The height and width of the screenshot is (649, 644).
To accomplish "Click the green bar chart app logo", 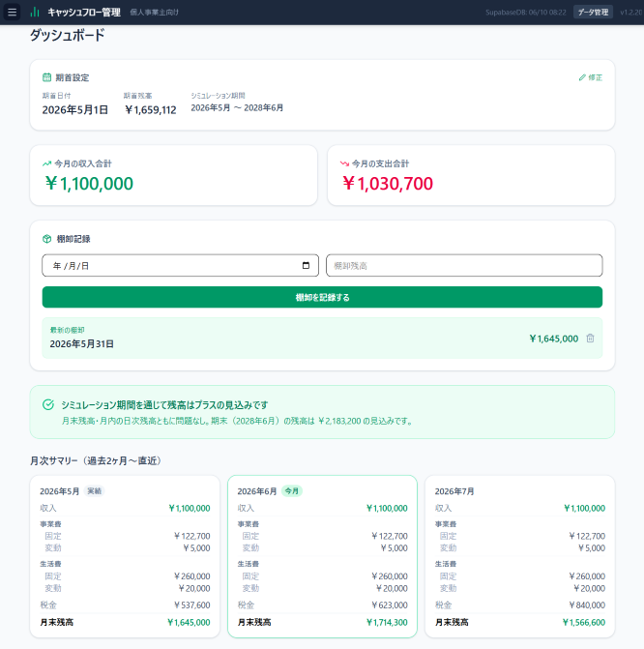I will (x=35, y=12).
